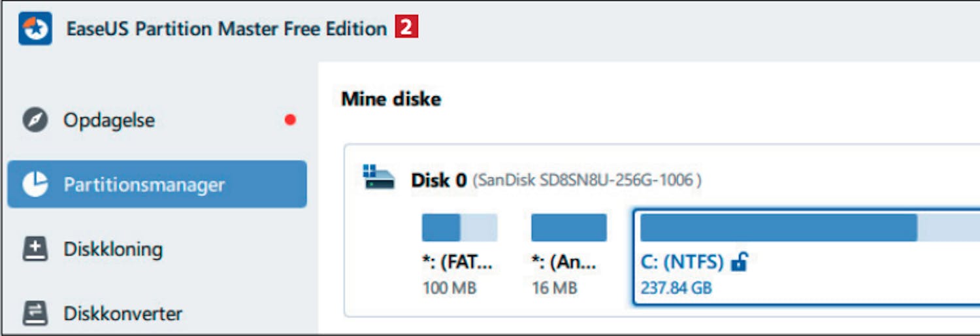Click the Disk 0 drive icon
This screenshot has height=336, width=980.
pyautogui.click(x=379, y=178)
